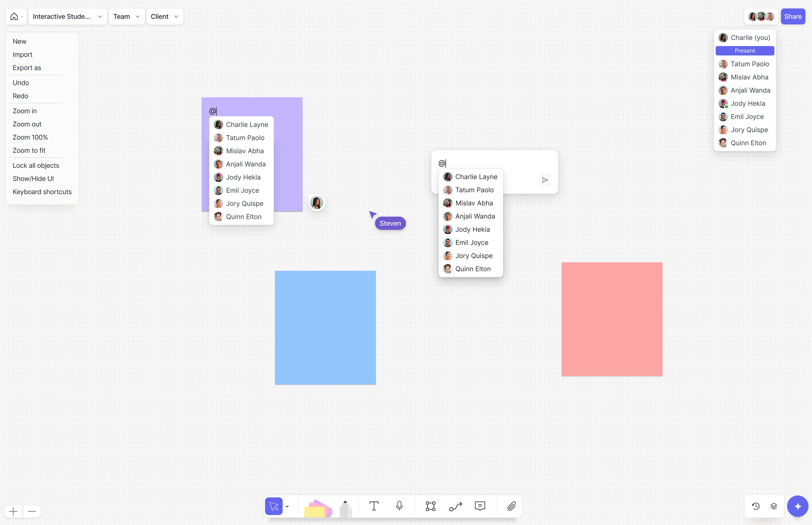Click Charlie's avatar beside purple note
Screen dimensions: 812x525
(x=316, y=203)
